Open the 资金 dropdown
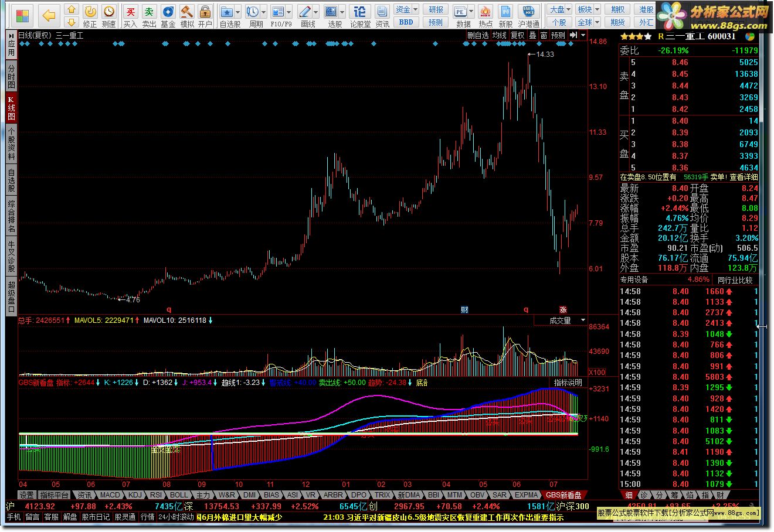This screenshot has width=774, height=532. [406, 9]
